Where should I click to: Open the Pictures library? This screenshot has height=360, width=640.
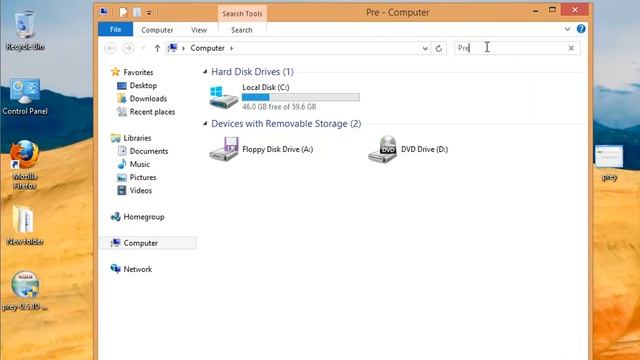143,177
